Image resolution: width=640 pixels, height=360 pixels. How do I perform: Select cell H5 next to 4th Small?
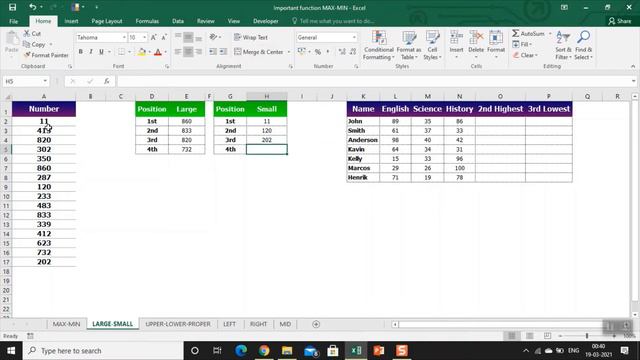[267, 149]
